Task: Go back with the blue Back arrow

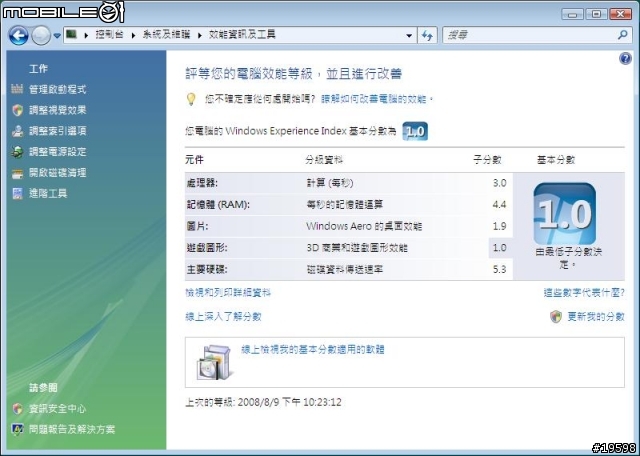Action: 19,36
